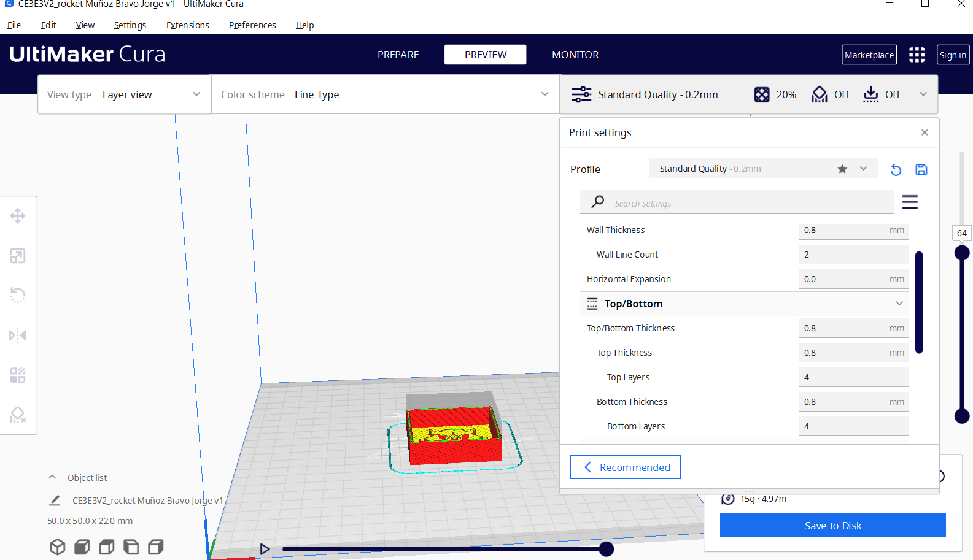Open Per Model Settings tool
The height and width of the screenshot is (560, 973).
pos(18,375)
